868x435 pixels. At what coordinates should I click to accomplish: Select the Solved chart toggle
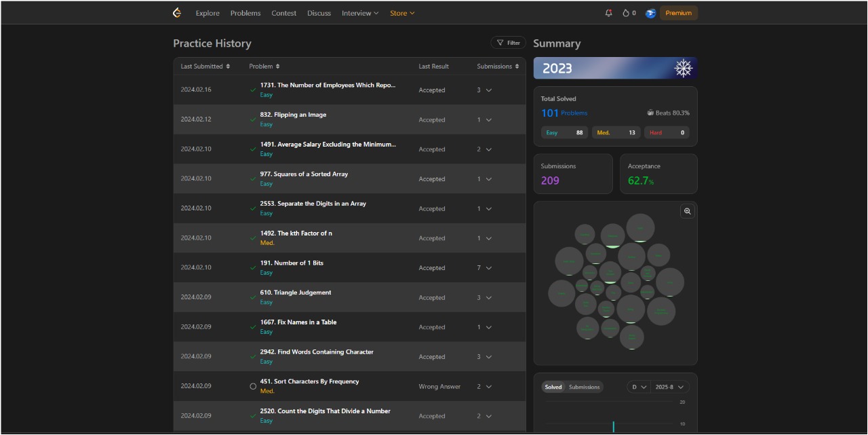(553, 387)
